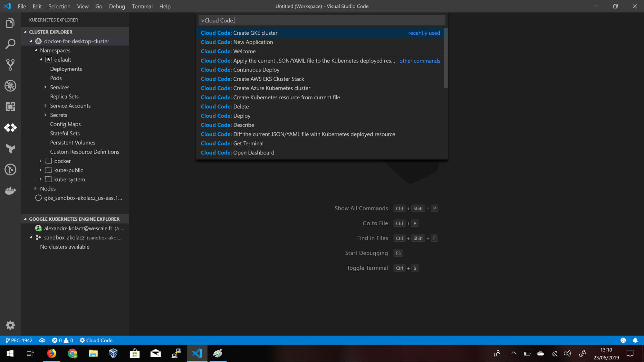Open the GitLens view in the activity bar
This screenshot has width=644, height=362.
point(10,170)
